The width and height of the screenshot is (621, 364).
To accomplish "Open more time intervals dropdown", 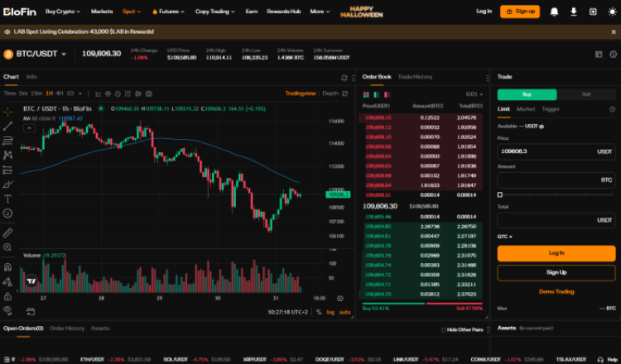I will [x=80, y=93].
